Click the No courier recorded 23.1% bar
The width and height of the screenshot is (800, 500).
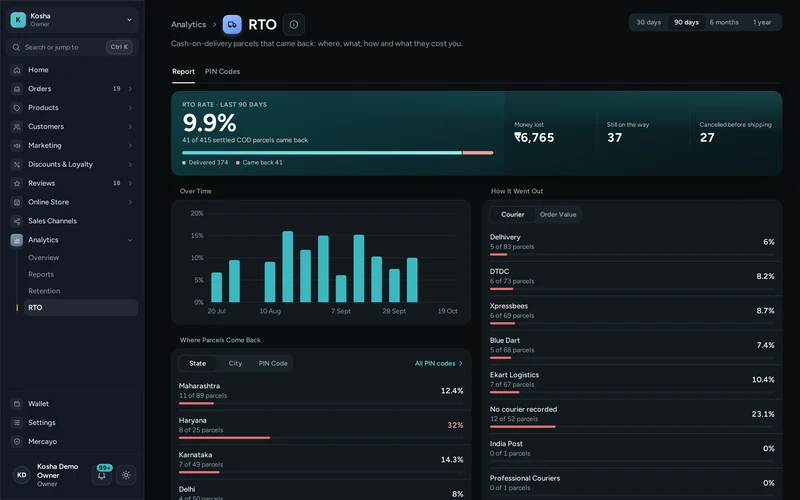522,427
